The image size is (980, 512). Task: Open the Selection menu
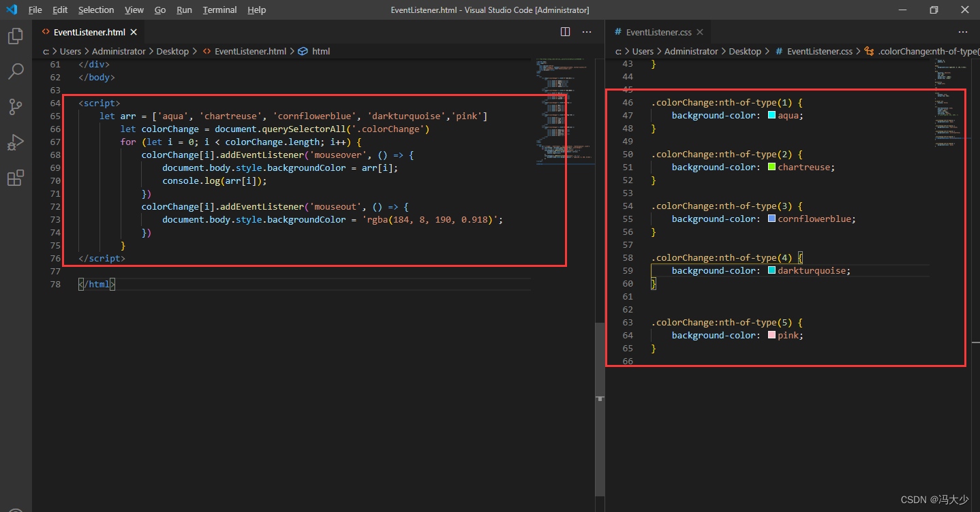96,10
